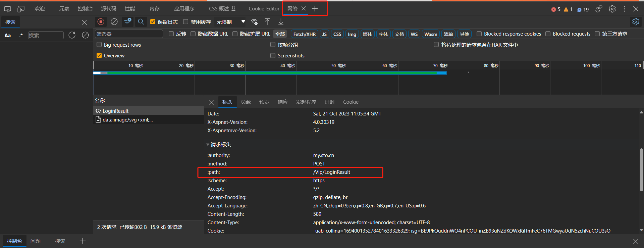Click the 19 info messages indicator

[x=583, y=9]
